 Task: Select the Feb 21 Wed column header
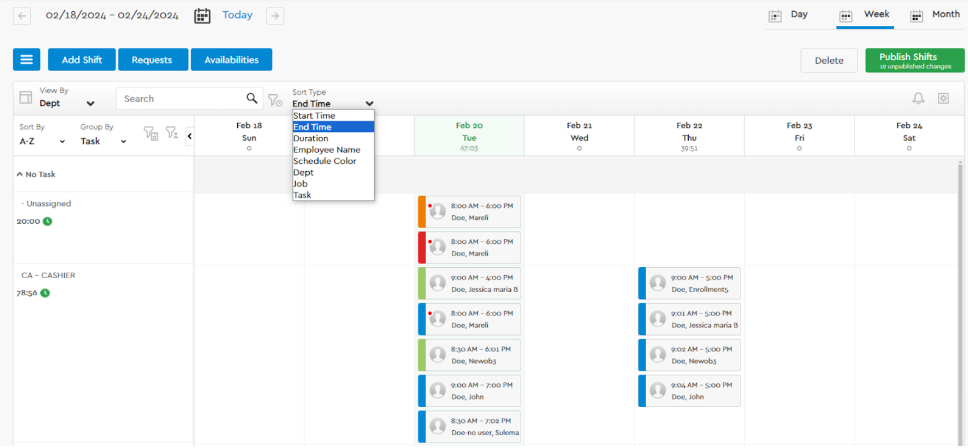point(579,136)
